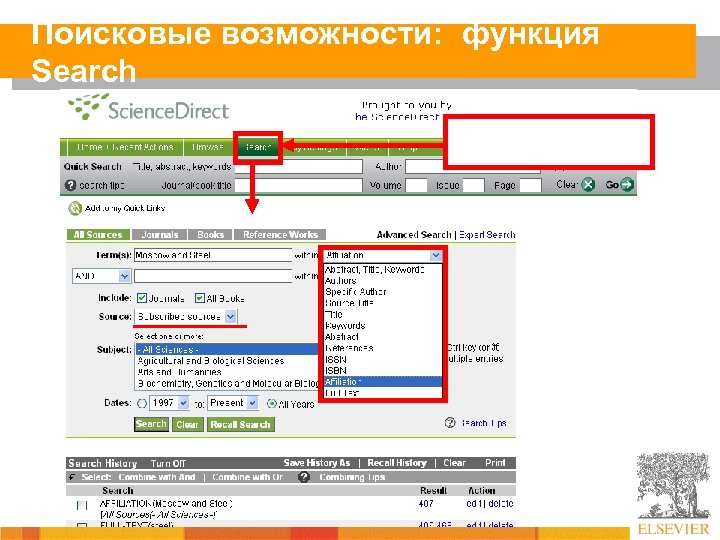
Task: Click the Elsevier tree logo
Action: (673, 493)
